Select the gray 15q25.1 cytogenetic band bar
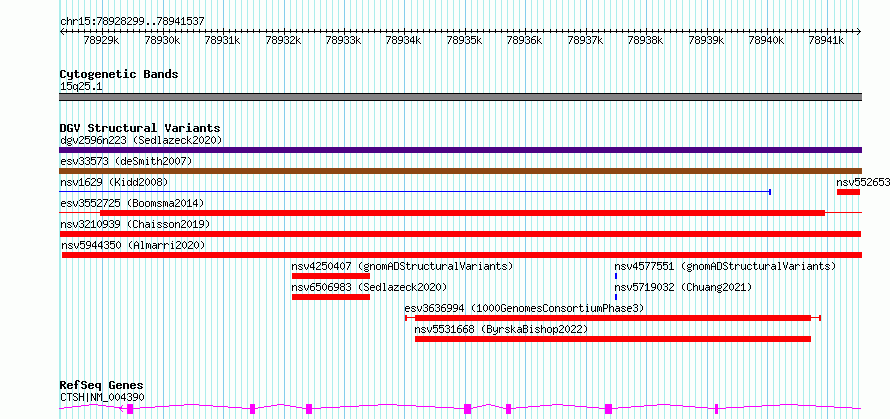 point(460,97)
